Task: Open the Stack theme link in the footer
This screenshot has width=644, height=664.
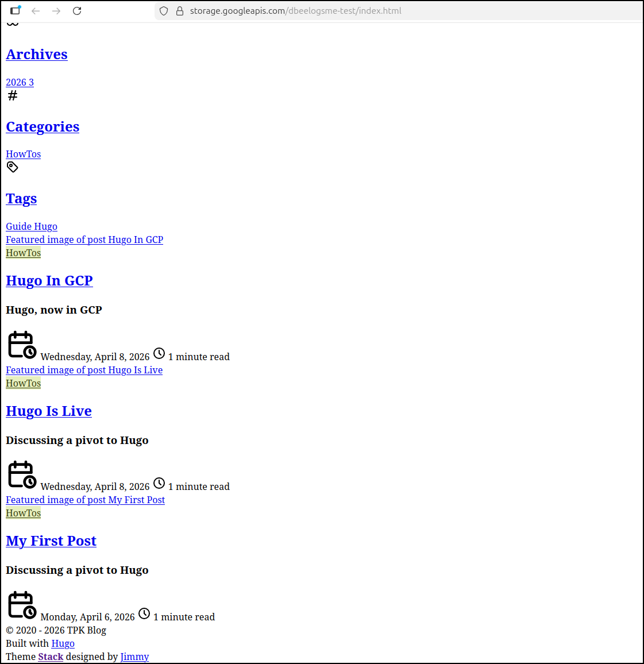Action: [x=51, y=657]
